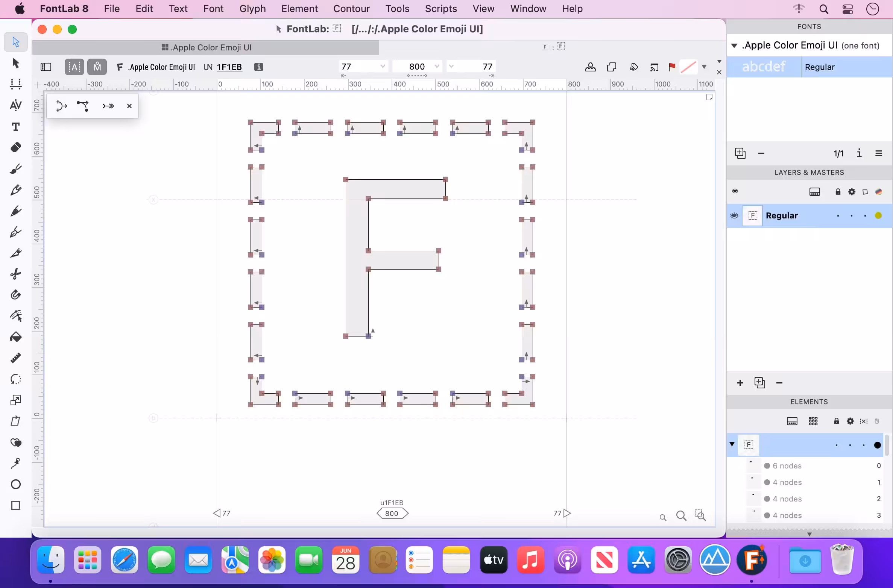Click the red glyph flag icon
The height and width of the screenshot is (588, 893).
pos(672,67)
